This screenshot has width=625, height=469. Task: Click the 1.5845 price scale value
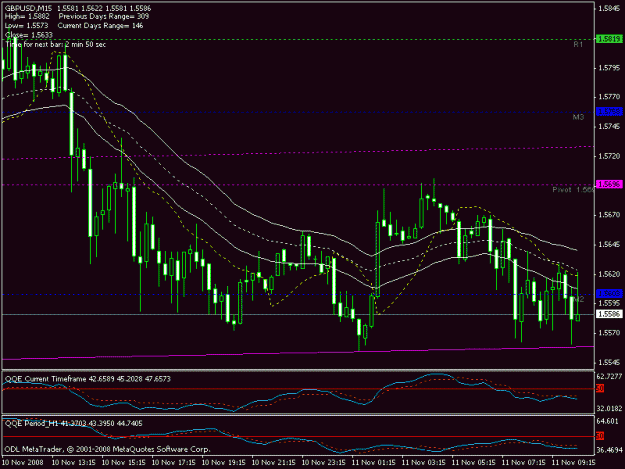tap(609, 8)
